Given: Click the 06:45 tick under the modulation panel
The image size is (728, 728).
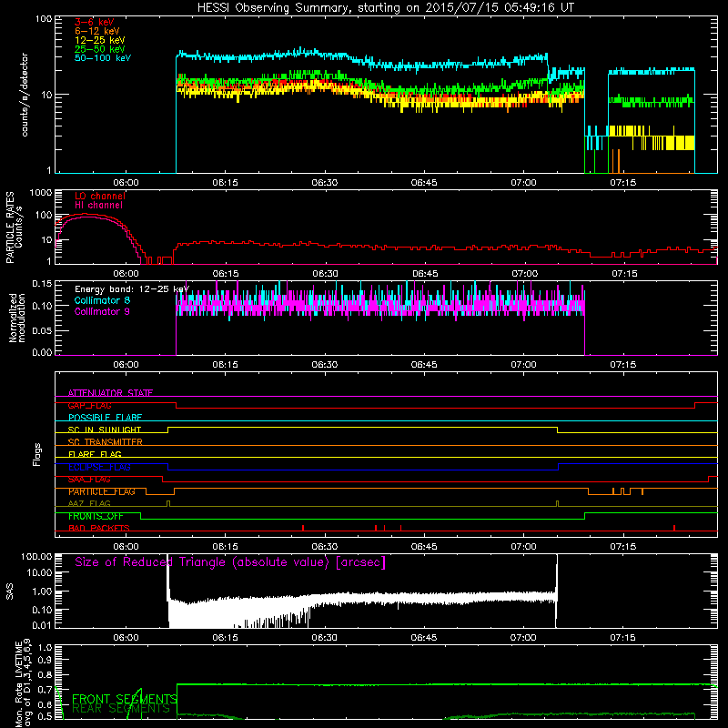Looking at the screenshot, I should (x=424, y=365).
